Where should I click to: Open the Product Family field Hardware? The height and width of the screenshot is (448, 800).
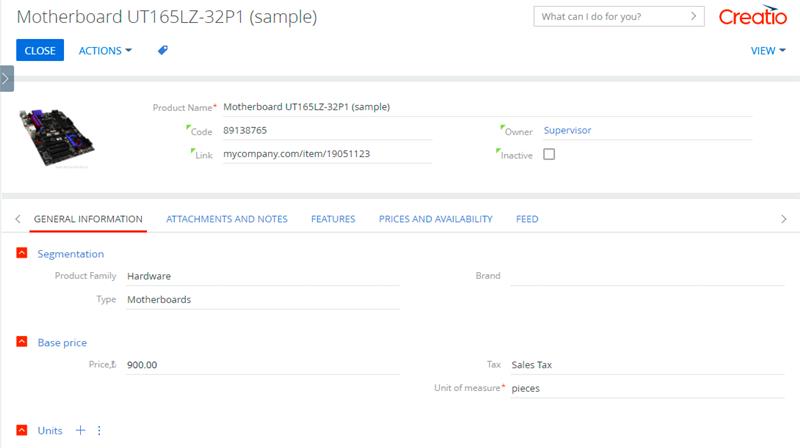pyautogui.click(x=263, y=276)
